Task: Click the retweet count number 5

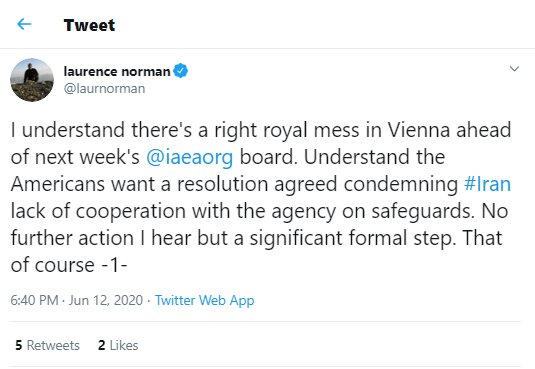Action: coord(19,345)
